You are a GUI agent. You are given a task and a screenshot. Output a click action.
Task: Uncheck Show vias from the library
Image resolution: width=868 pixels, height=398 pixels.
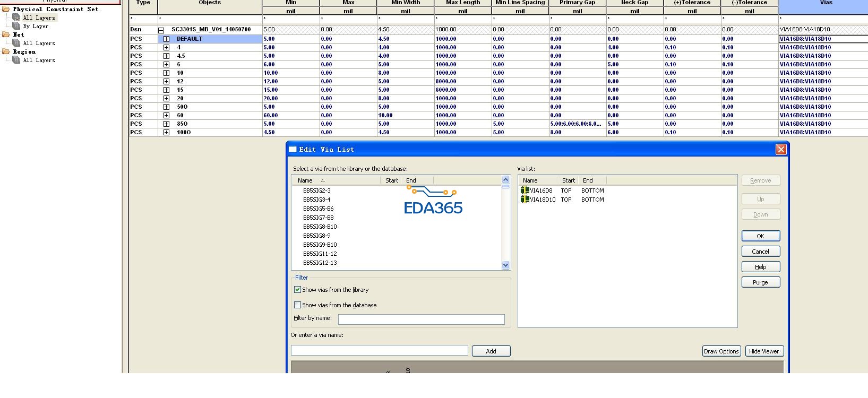(x=297, y=290)
